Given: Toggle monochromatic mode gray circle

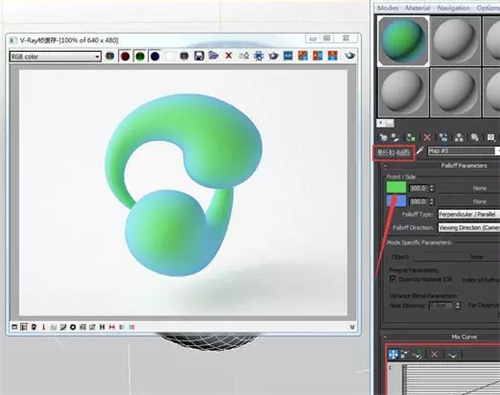Looking at the screenshot, I should tap(184, 56).
